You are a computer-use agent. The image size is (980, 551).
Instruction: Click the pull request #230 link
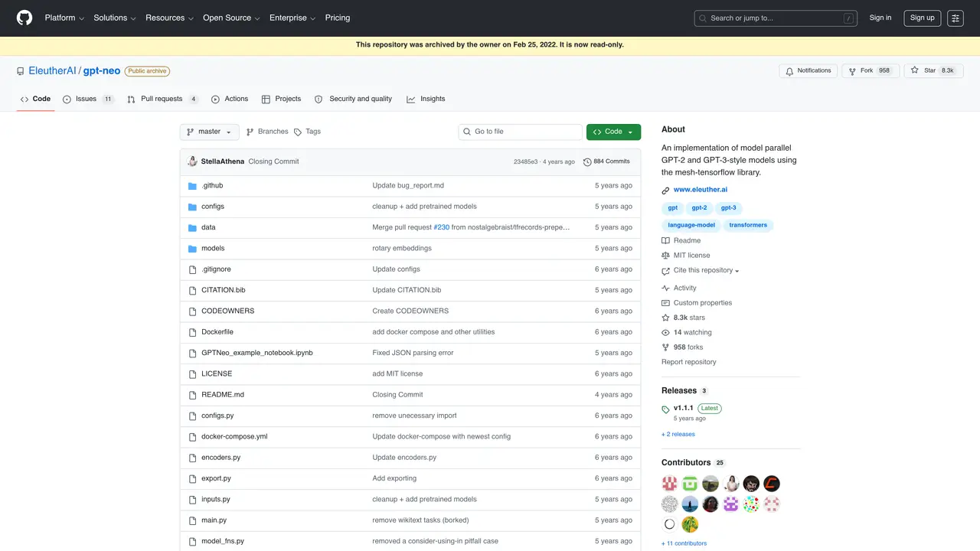tap(442, 227)
